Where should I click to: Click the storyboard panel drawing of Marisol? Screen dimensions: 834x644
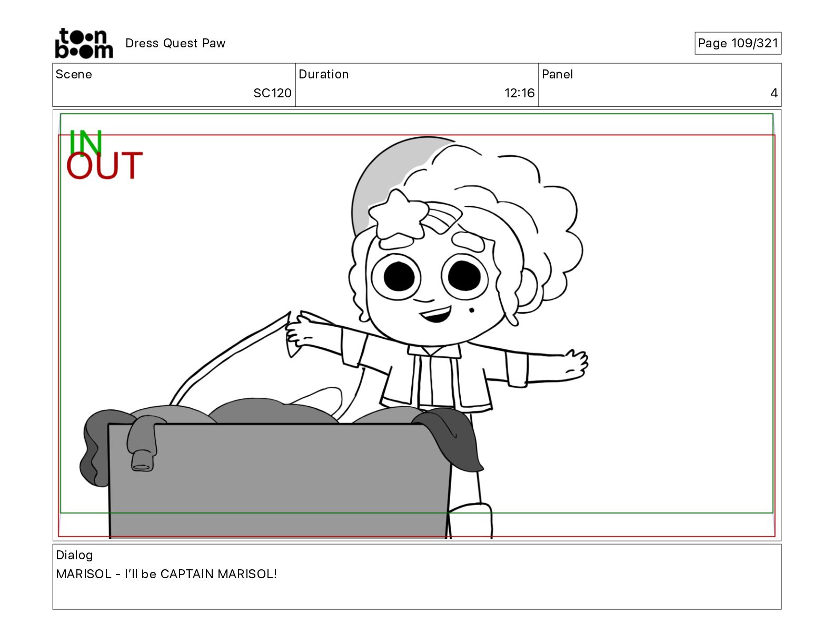click(416, 325)
